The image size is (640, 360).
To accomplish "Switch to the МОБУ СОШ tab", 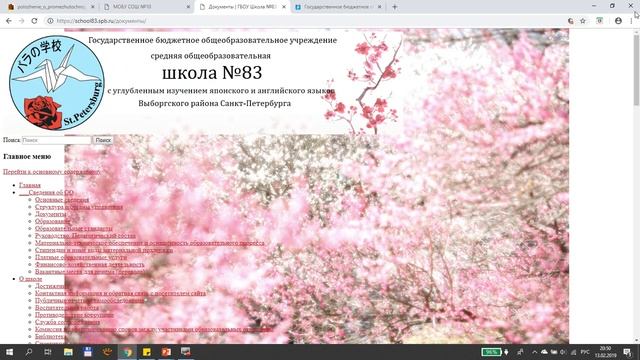I will point(147,7).
